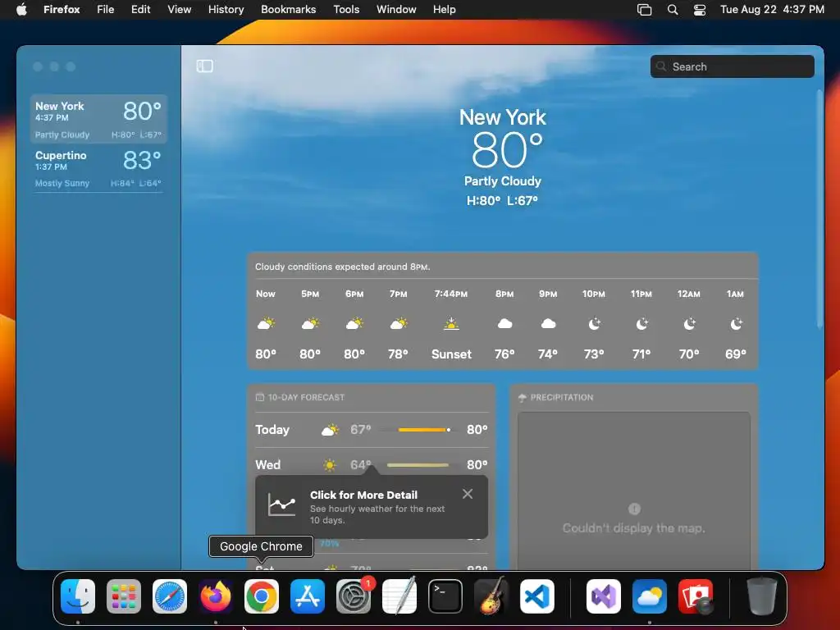Click the Stage Manager icon in the menu bar
840x630 pixels.
[645, 9]
